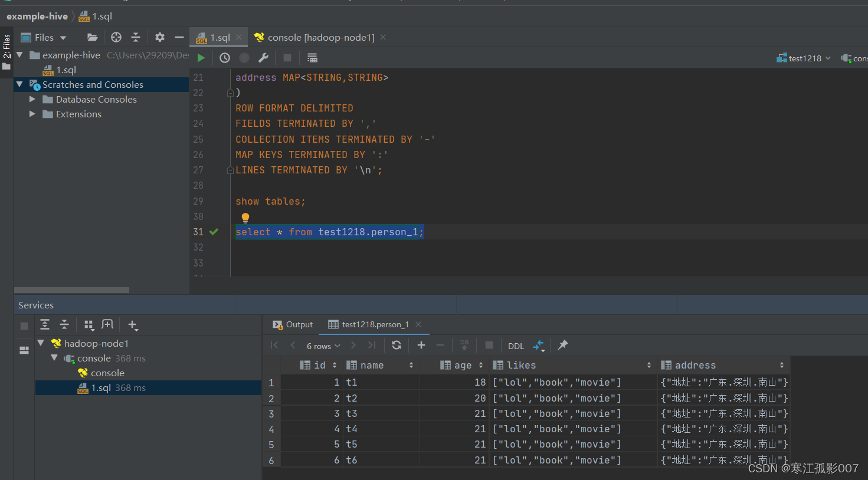This screenshot has height=480, width=868.
Task: Click the stop square in Services toolbar
Action: (x=24, y=326)
